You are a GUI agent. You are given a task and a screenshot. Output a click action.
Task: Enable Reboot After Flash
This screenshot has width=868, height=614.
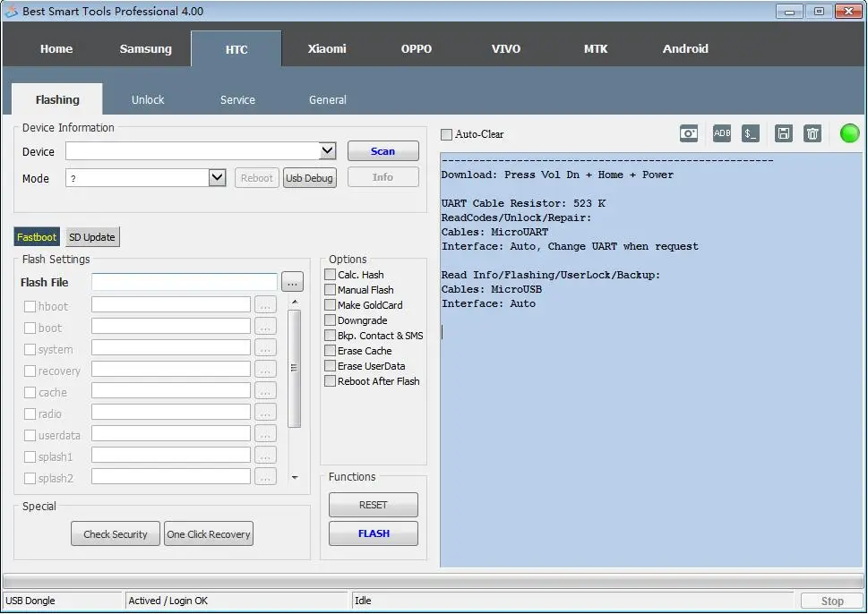coord(330,381)
